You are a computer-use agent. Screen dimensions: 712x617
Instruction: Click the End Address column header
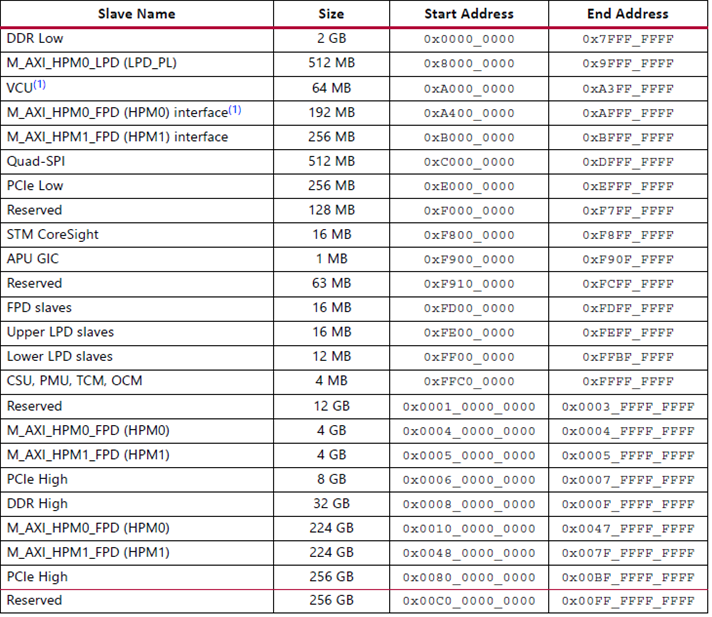click(x=628, y=14)
